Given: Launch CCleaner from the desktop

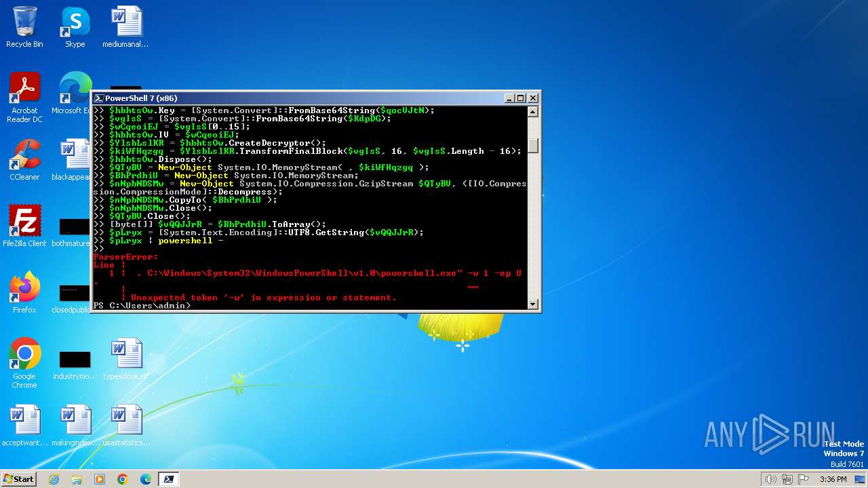Looking at the screenshot, I should point(24,160).
